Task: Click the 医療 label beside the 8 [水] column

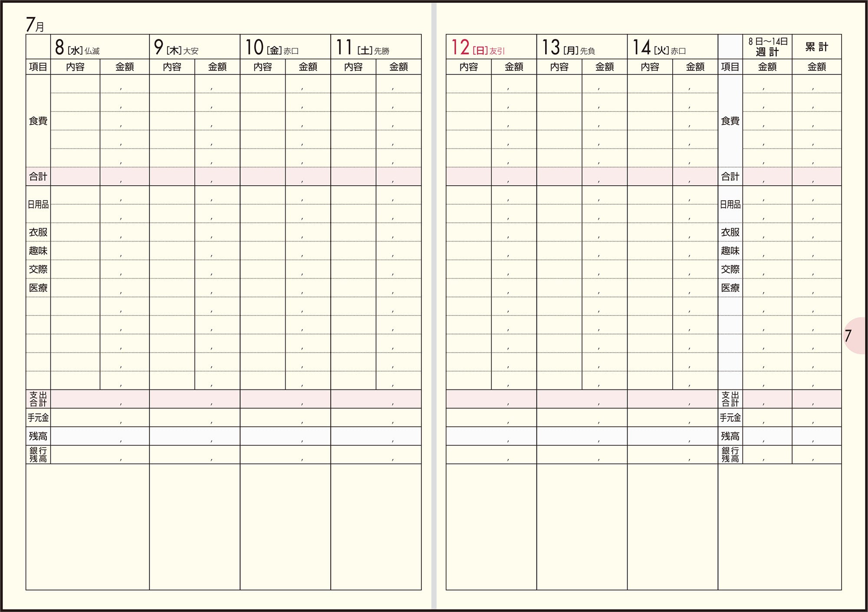Action: click(38, 288)
